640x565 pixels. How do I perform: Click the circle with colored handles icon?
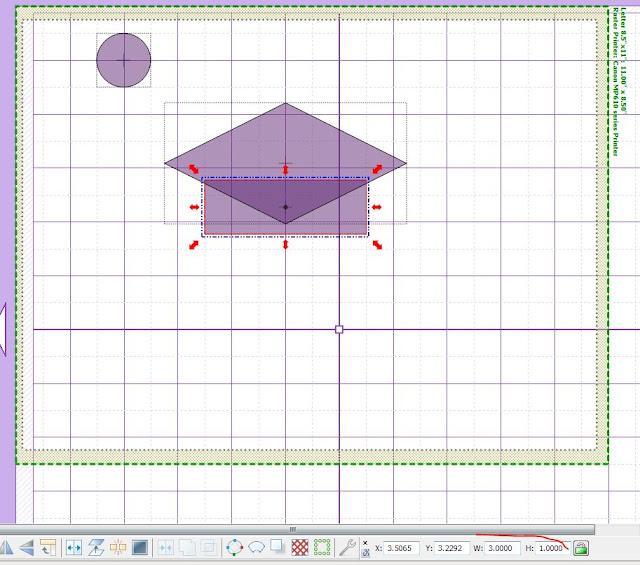coord(235,547)
